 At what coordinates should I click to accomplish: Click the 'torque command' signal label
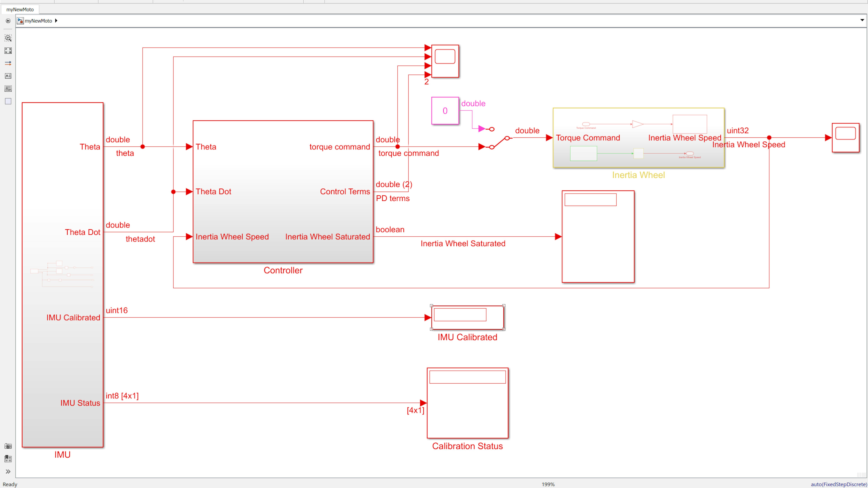(409, 153)
